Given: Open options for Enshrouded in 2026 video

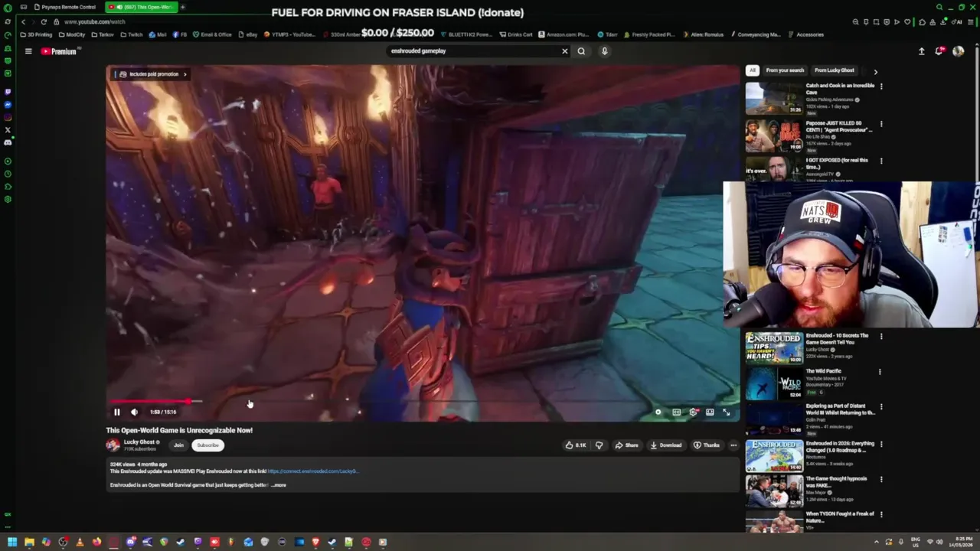Looking at the screenshot, I should click(881, 445).
